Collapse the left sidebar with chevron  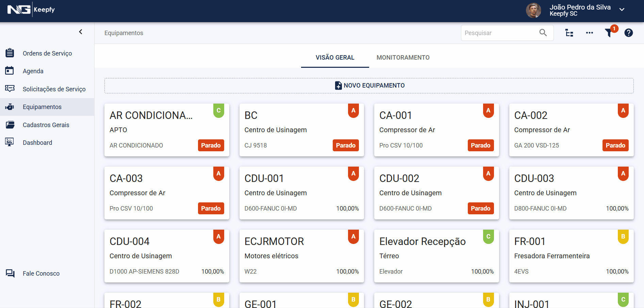[x=81, y=32]
